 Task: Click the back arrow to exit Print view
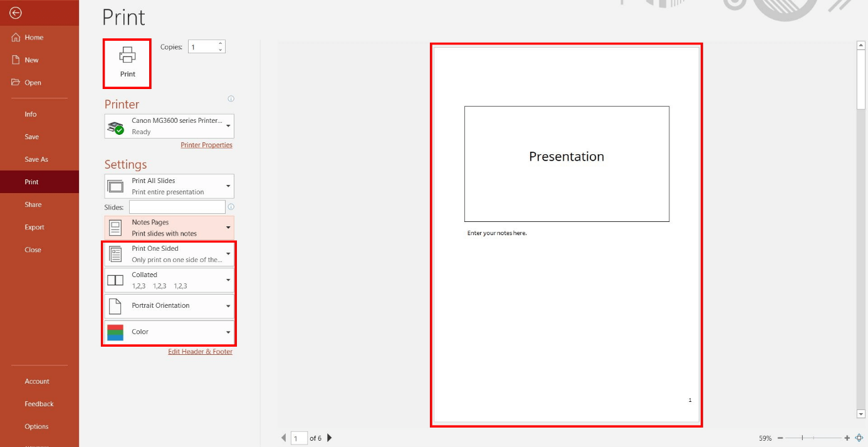(x=14, y=12)
